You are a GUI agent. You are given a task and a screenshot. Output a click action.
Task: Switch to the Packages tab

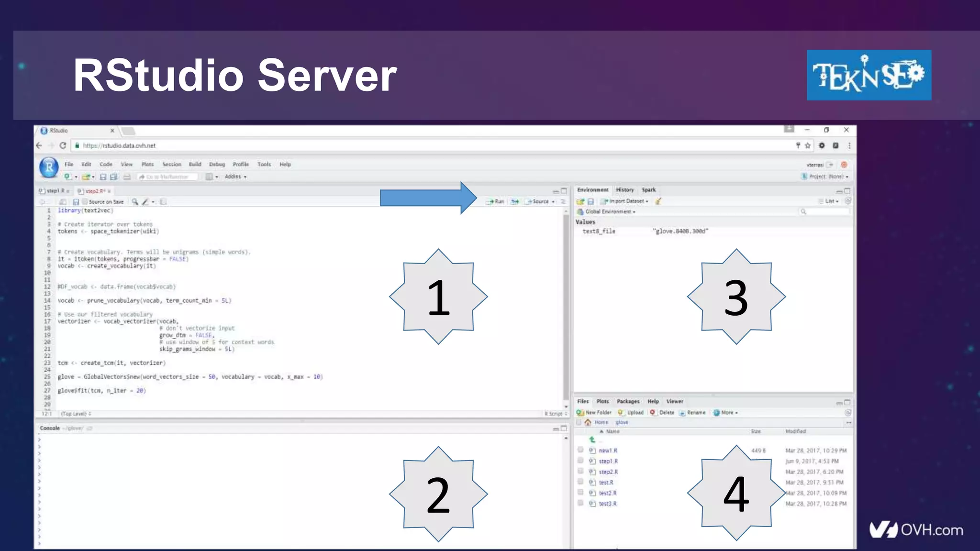pos(628,401)
